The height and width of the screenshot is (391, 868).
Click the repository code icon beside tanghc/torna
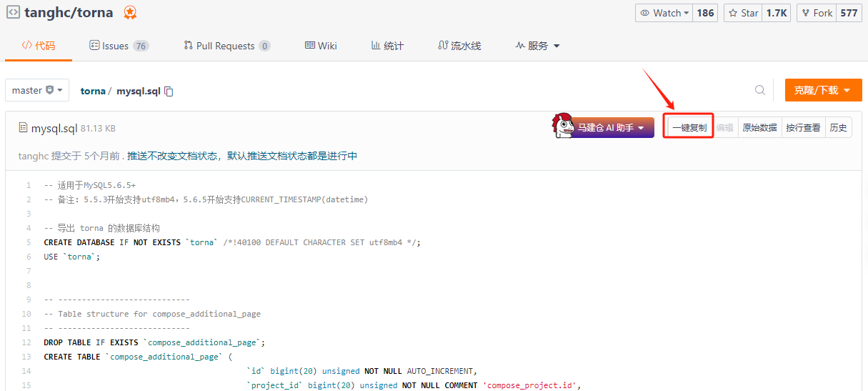[x=13, y=12]
